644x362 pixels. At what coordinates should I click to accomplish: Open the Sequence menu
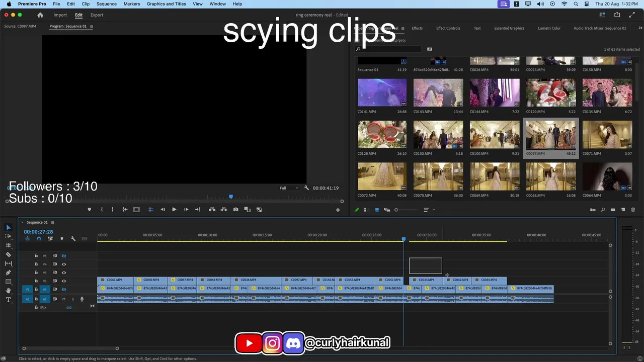(106, 4)
